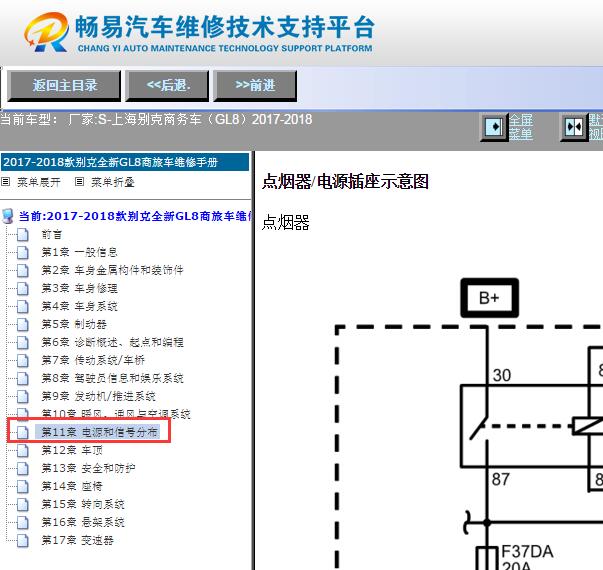The image size is (603, 570).
Task: Click the 返回主目录 button
Action: (x=64, y=86)
